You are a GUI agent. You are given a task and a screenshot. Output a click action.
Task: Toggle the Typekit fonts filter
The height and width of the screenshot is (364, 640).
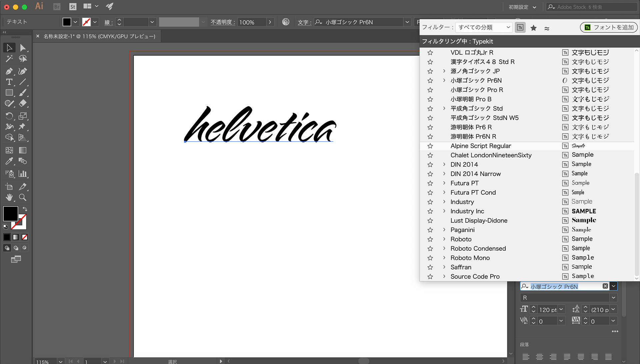click(520, 28)
